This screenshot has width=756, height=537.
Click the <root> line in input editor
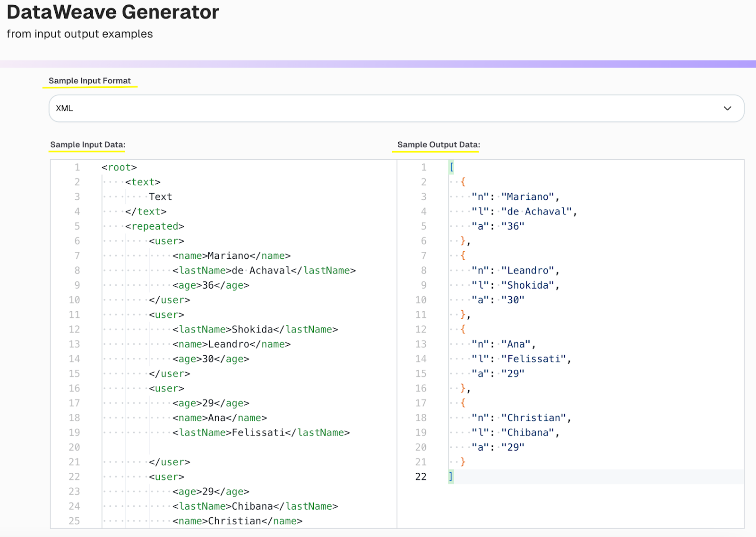[119, 167]
